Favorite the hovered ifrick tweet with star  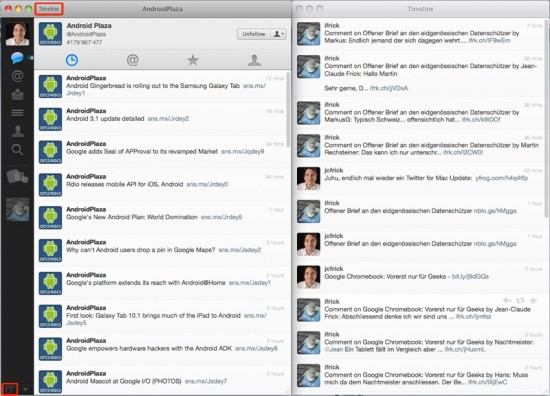(533, 300)
